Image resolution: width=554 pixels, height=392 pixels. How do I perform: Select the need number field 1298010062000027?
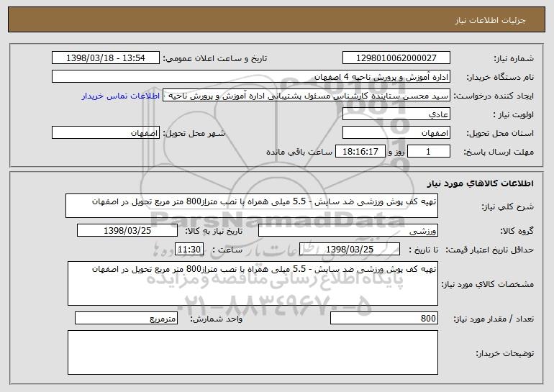click(396, 58)
